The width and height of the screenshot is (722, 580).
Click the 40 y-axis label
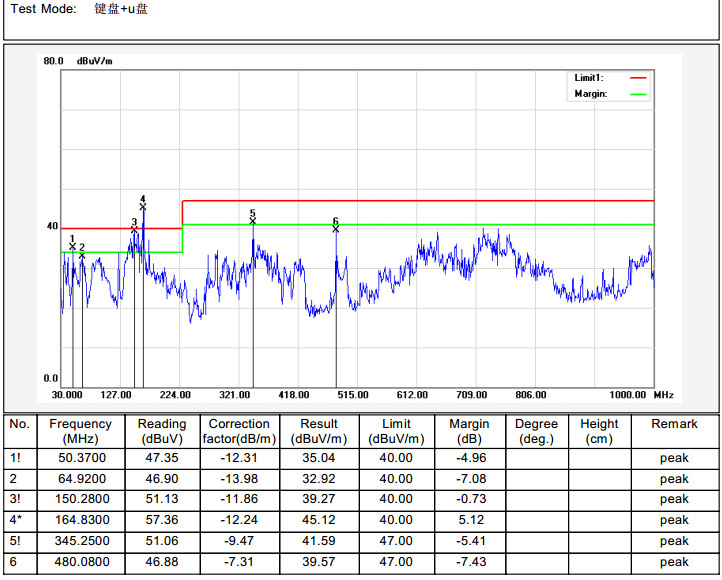coord(52,226)
